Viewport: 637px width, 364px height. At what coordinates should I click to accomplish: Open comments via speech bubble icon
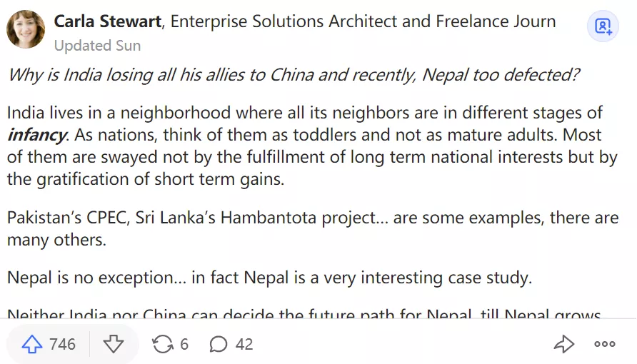click(219, 345)
